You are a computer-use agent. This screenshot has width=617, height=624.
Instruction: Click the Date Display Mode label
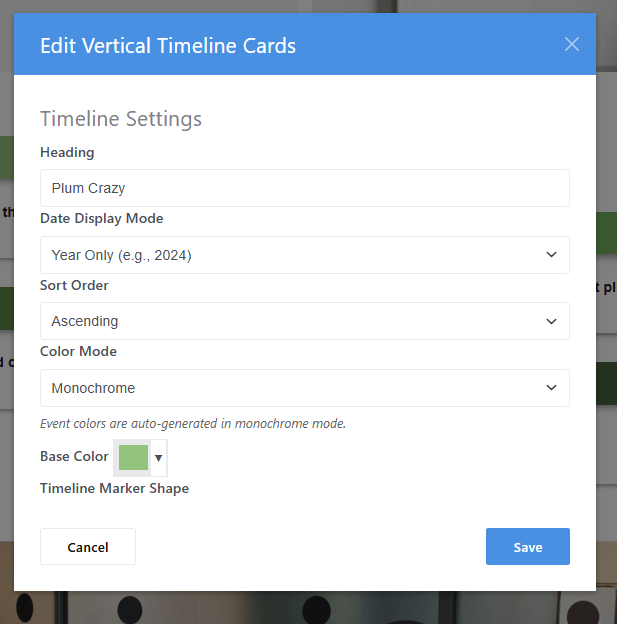click(101, 218)
